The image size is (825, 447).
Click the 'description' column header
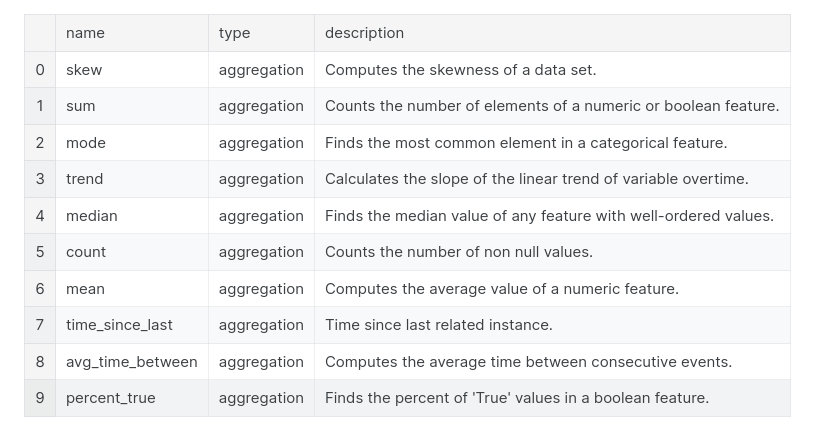[x=364, y=33]
